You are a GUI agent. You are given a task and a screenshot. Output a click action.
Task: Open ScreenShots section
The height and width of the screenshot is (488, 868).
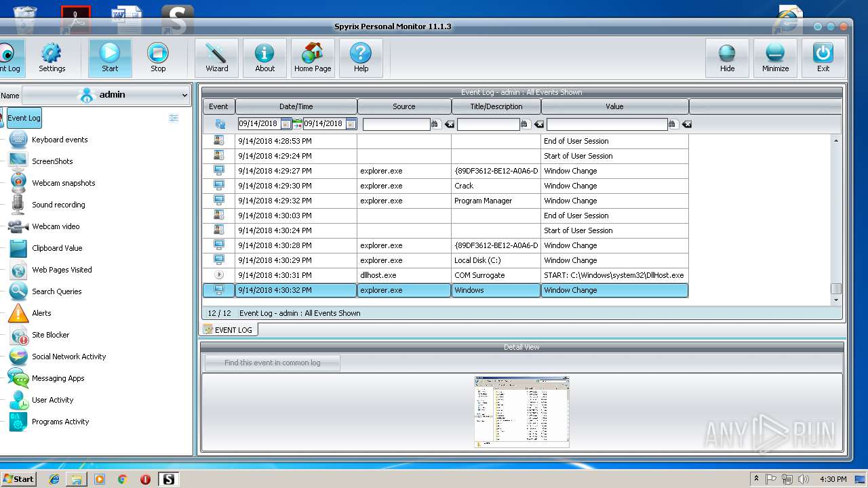(x=52, y=161)
